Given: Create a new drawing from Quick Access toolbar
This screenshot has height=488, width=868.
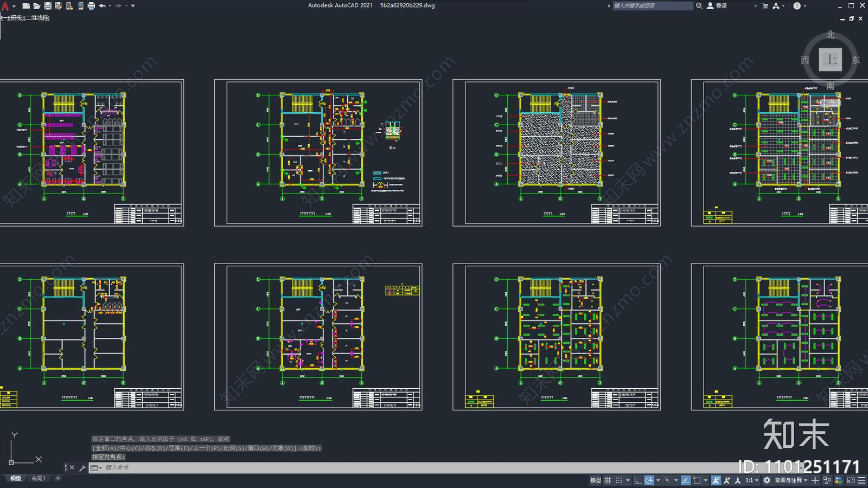Looking at the screenshot, I should 25,6.
